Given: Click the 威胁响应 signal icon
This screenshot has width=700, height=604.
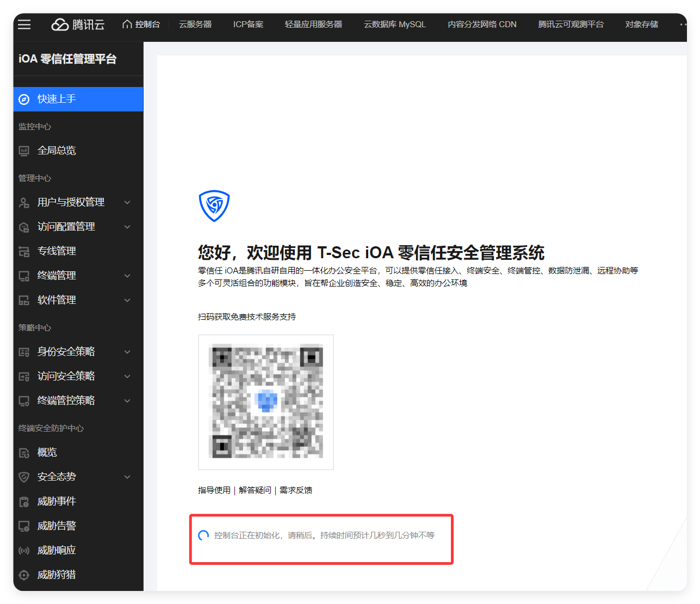Looking at the screenshot, I should coord(24,550).
